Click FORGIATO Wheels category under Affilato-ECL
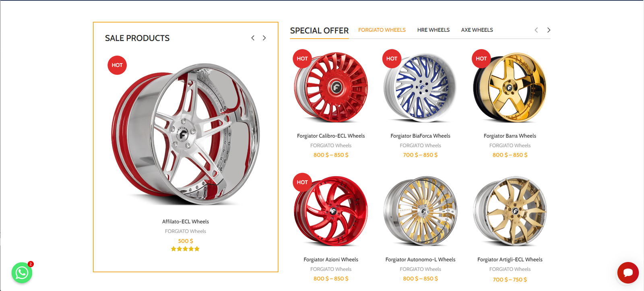 point(186,231)
